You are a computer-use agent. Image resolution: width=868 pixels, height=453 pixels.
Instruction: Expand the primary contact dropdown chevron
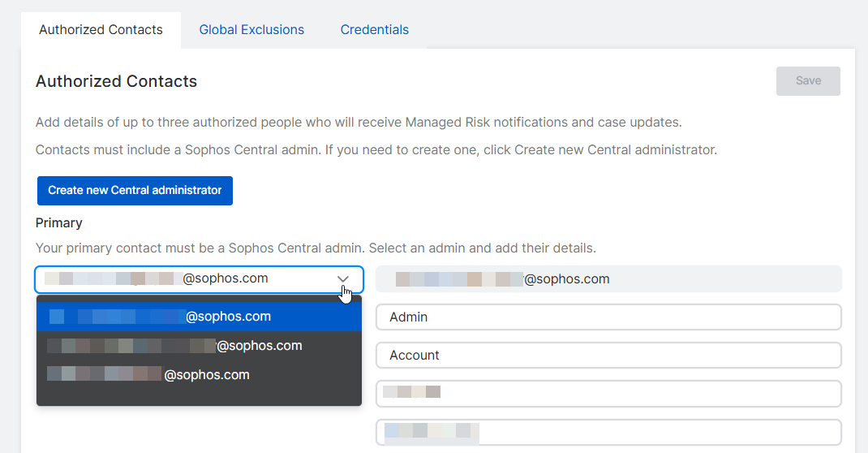pyautogui.click(x=343, y=279)
